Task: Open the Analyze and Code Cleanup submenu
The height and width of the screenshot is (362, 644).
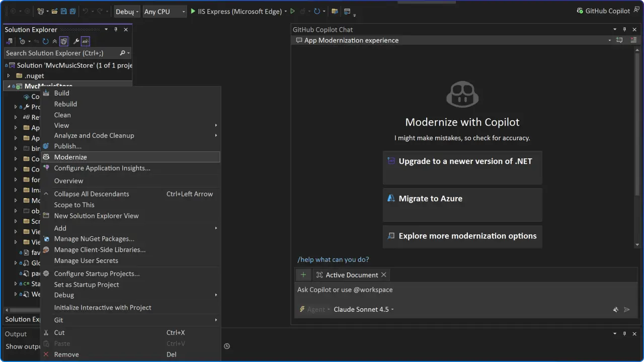Action: click(131, 135)
